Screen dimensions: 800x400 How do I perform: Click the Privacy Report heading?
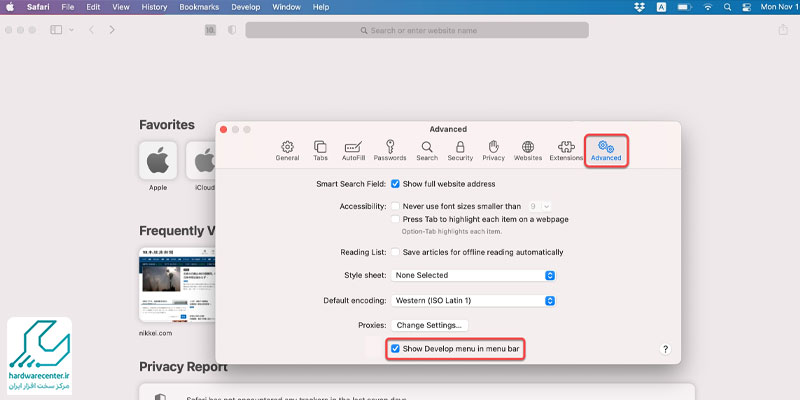point(183,367)
